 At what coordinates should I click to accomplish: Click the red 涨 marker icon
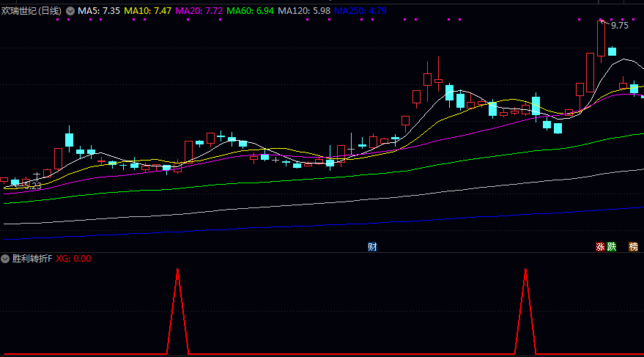click(601, 247)
